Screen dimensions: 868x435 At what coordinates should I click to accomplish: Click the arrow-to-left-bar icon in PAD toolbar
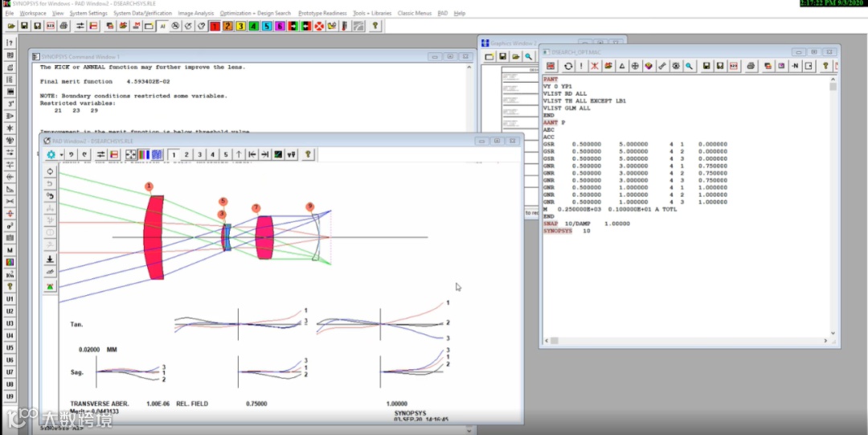(252, 154)
